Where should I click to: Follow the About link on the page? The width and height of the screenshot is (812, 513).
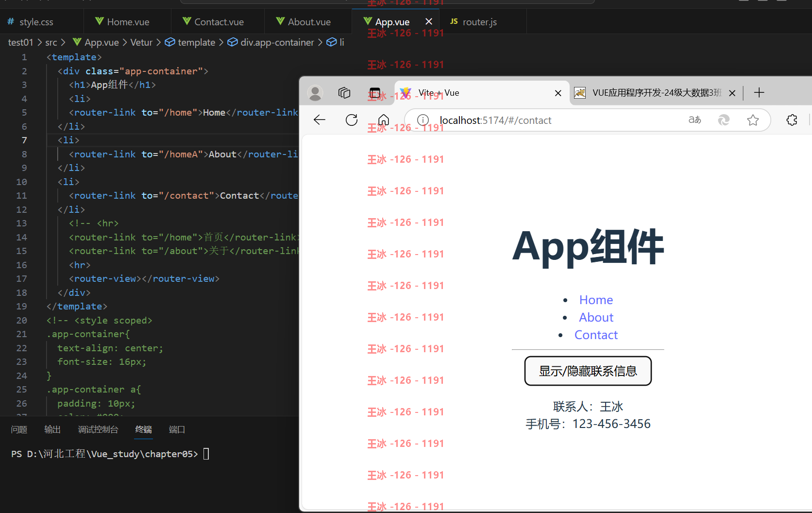coord(596,317)
